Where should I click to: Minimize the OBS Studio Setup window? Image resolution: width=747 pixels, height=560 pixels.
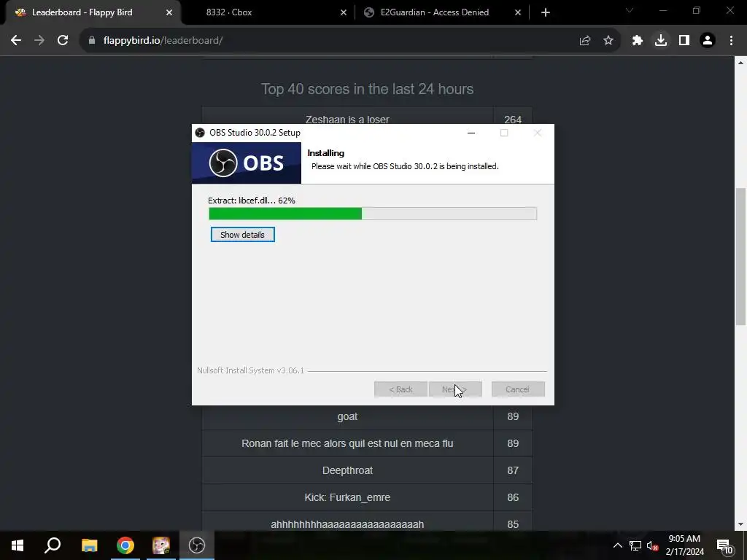471,133
